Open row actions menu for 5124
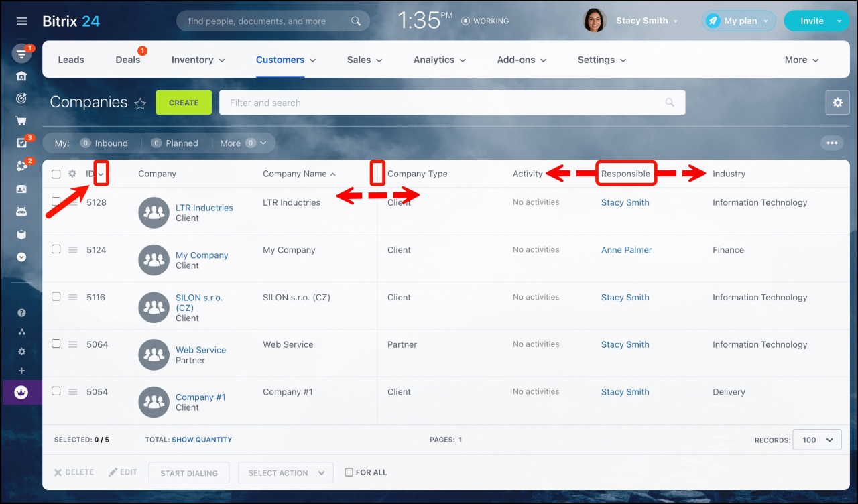 click(73, 250)
